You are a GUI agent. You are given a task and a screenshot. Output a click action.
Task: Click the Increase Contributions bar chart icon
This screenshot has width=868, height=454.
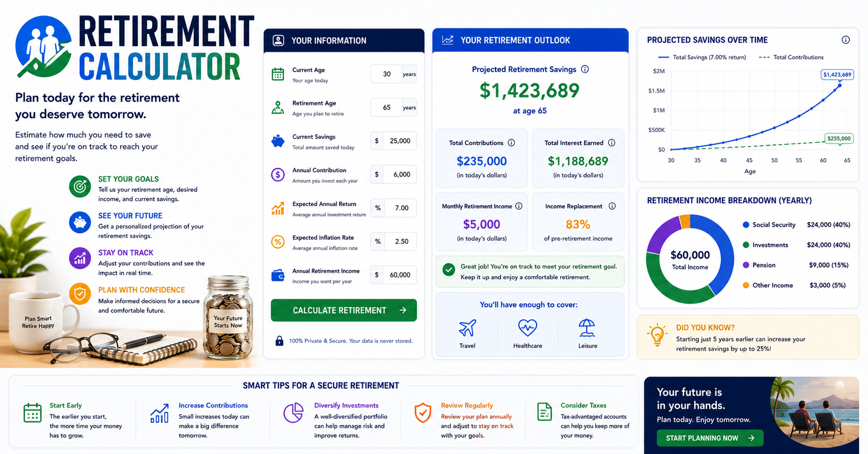(159, 413)
